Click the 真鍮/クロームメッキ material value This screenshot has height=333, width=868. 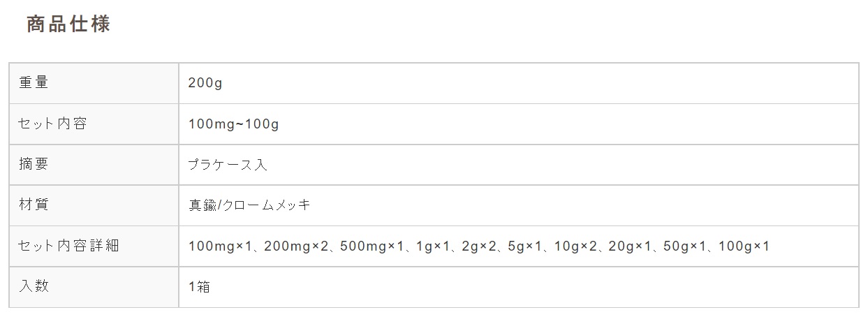[249, 205]
